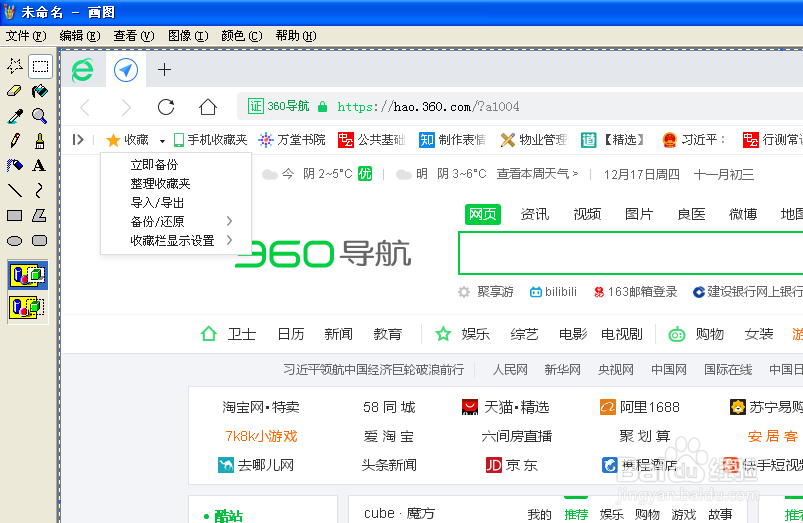Open the 收藏 dropdown arrow
The image size is (803, 523).
click(162, 140)
